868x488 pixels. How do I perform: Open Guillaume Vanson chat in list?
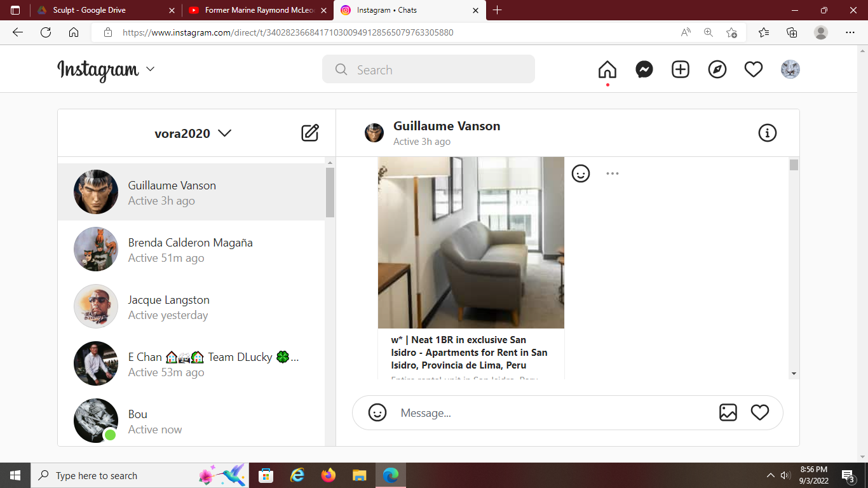pos(191,192)
